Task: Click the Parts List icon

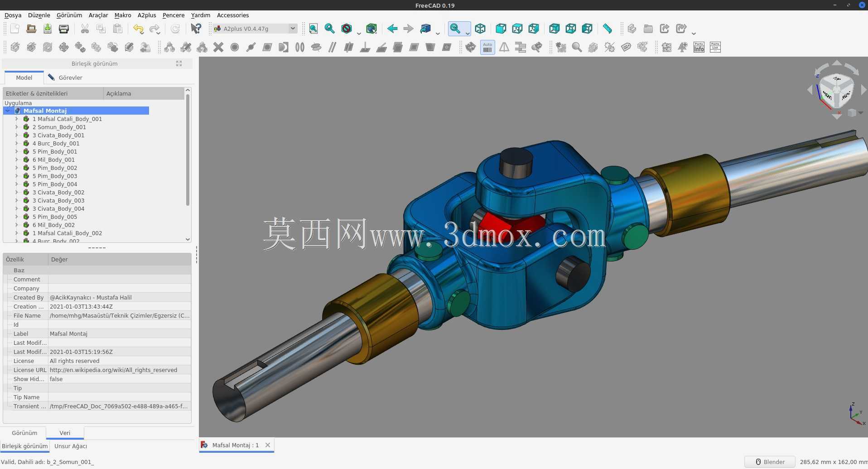Action: 715,47
